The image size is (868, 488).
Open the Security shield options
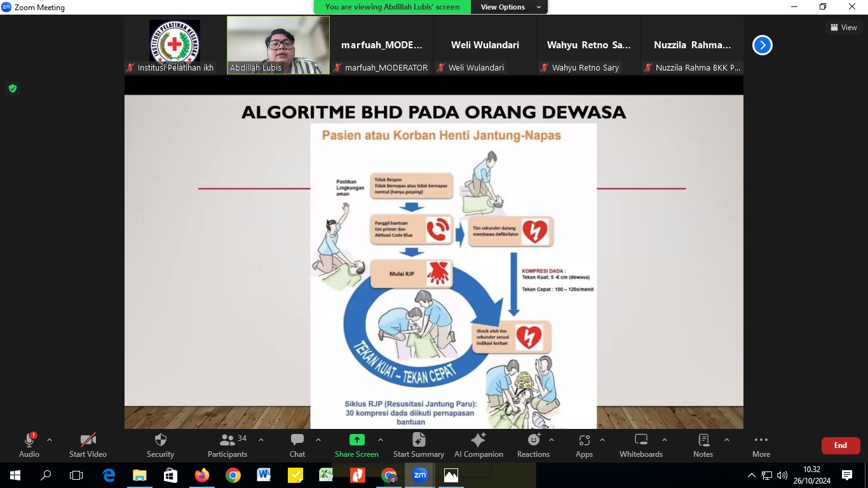160,445
